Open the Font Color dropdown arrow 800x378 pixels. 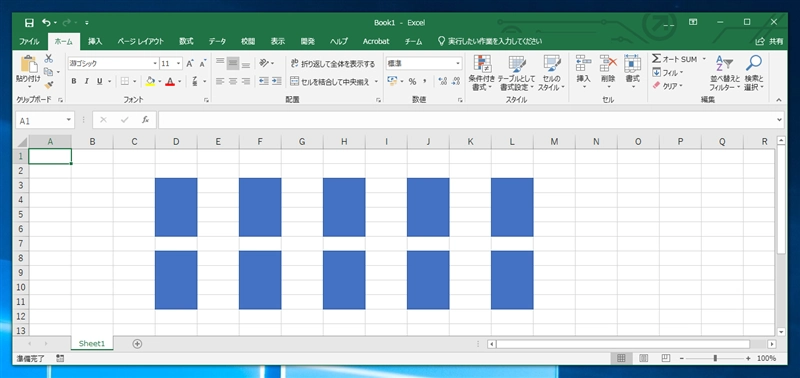(x=179, y=81)
